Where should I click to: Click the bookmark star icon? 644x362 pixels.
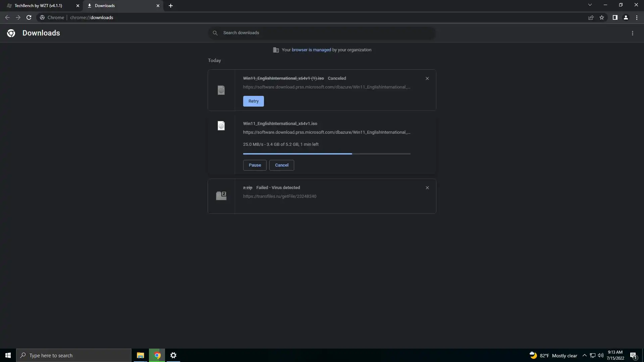click(x=602, y=18)
